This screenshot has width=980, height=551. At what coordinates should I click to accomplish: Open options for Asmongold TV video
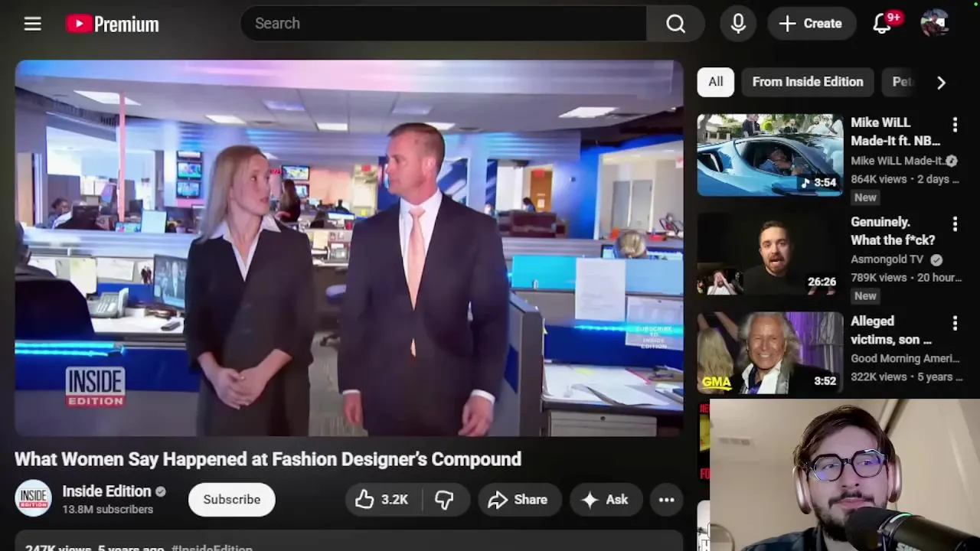point(955,224)
